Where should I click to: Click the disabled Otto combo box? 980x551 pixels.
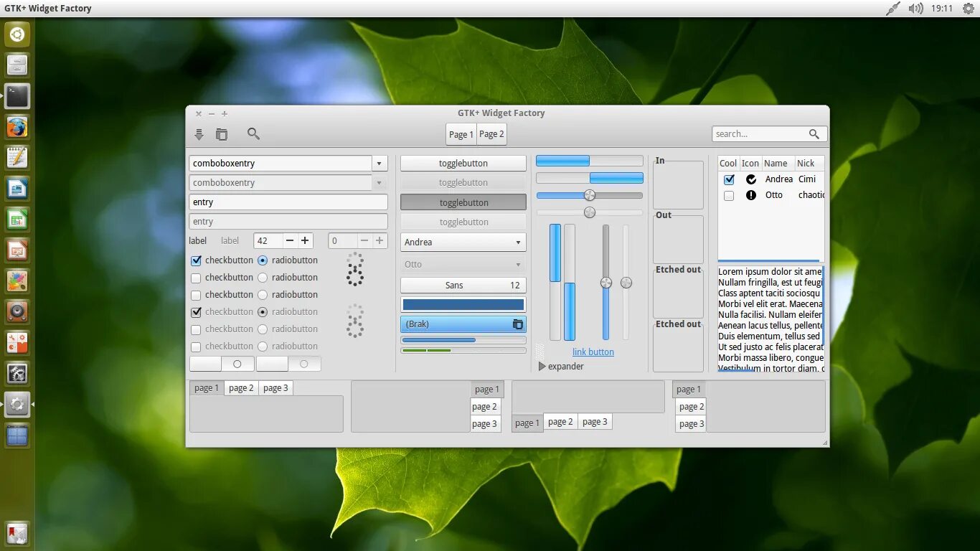463,265
